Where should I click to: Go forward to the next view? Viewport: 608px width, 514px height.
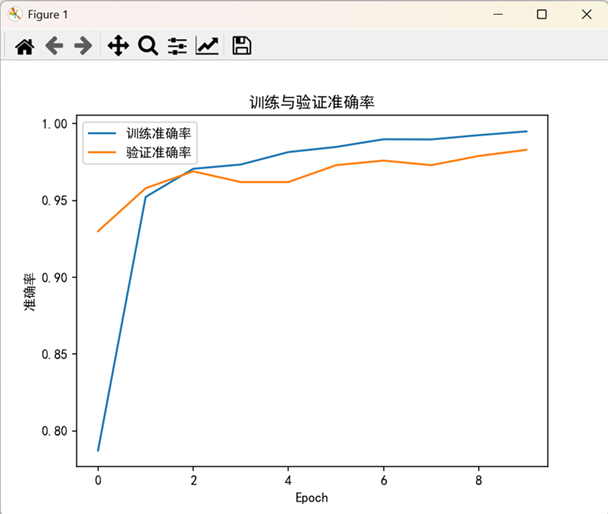click(x=83, y=45)
